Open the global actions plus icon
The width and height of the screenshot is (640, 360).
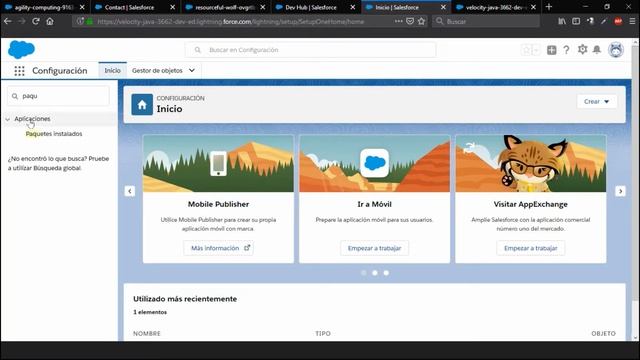pyautogui.click(x=551, y=50)
